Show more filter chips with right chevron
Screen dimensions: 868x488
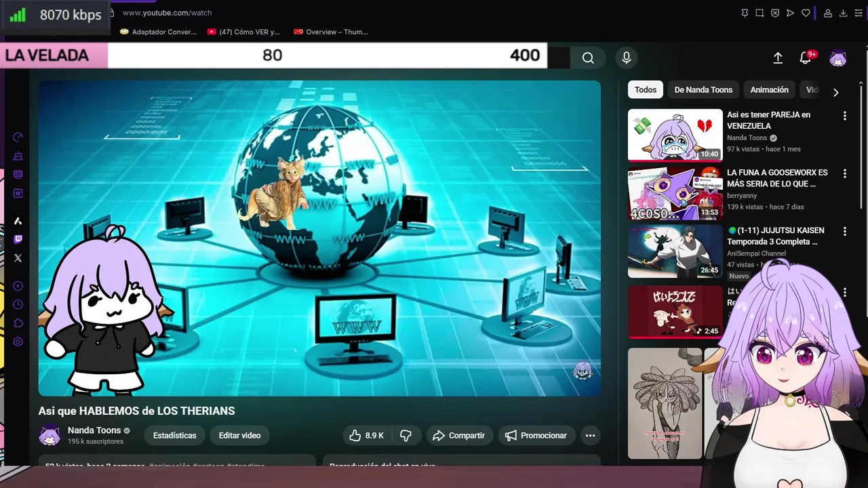(835, 93)
